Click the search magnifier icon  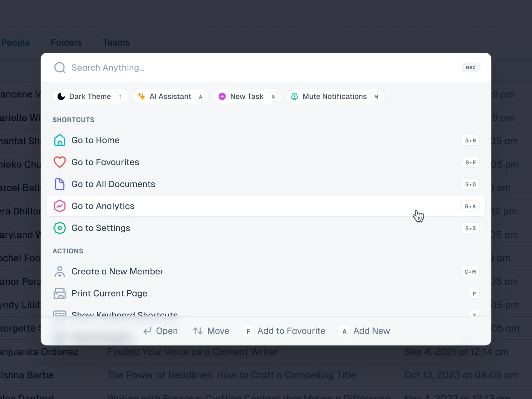point(60,67)
